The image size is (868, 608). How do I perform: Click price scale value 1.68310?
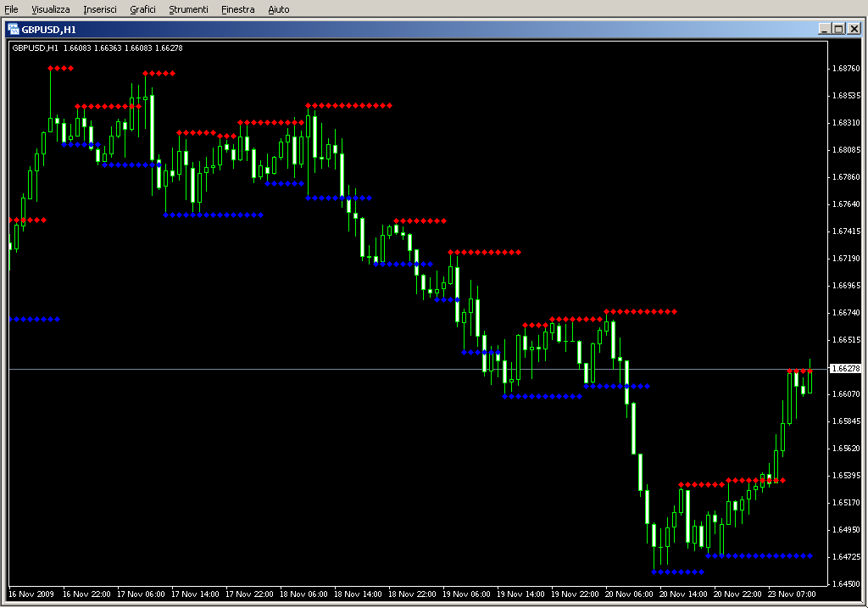847,123
